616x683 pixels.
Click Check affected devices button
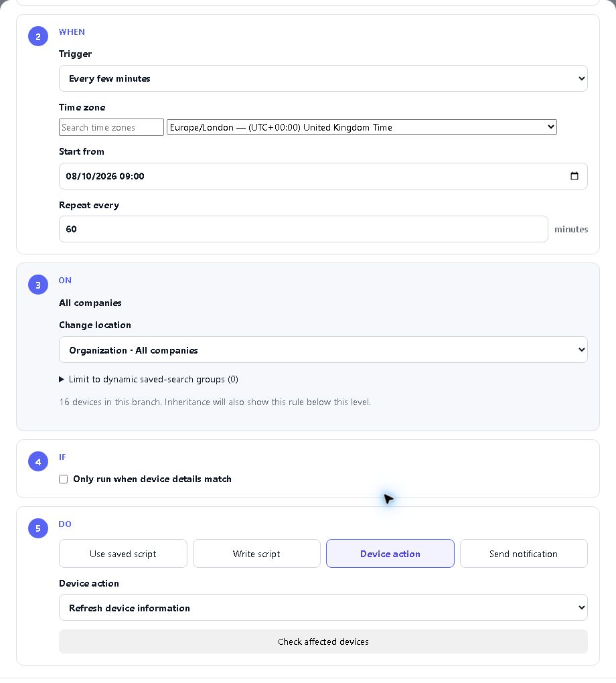pyautogui.click(x=323, y=641)
